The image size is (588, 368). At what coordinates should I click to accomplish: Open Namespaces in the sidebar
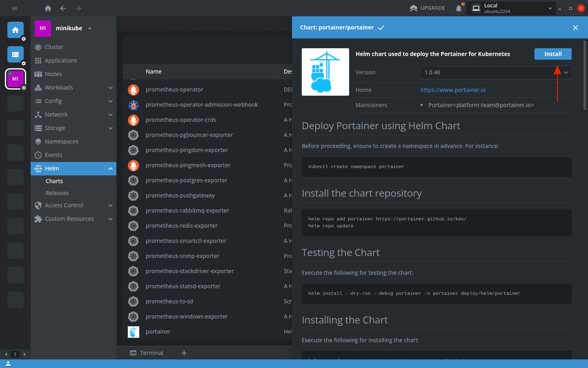pyautogui.click(x=73, y=141)
